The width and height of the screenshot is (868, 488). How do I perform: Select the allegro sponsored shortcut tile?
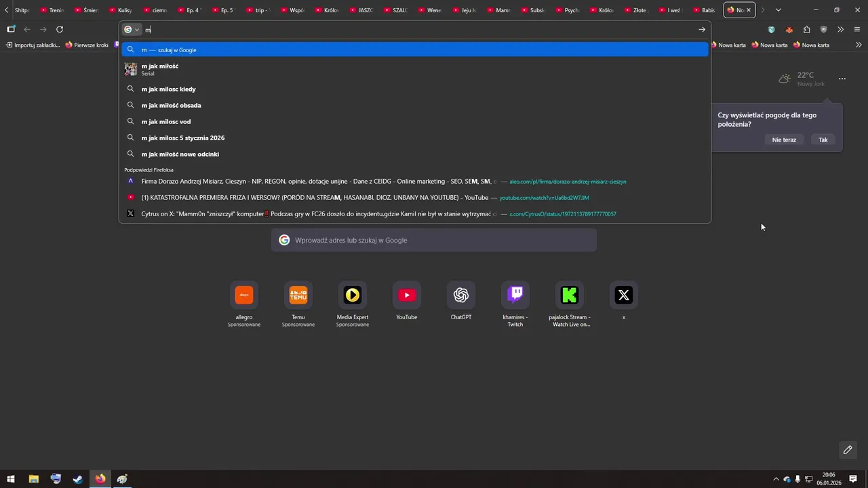click(244, 296)
